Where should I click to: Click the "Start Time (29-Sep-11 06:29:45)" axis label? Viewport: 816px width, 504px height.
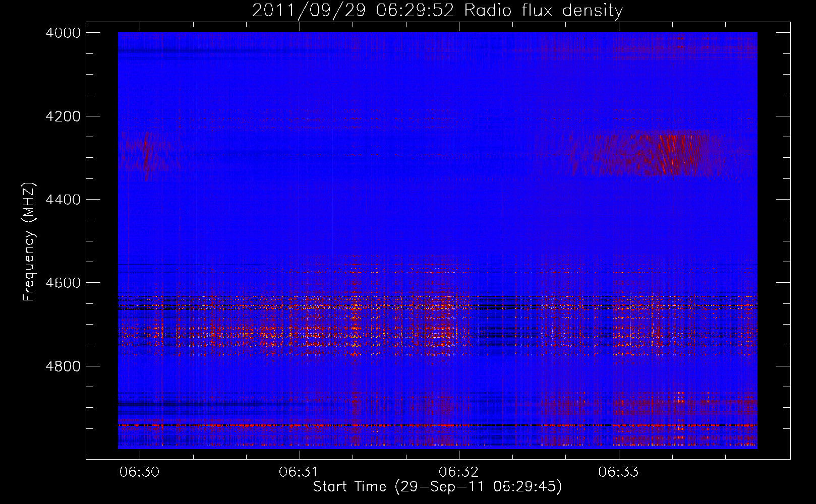[437, 487]
